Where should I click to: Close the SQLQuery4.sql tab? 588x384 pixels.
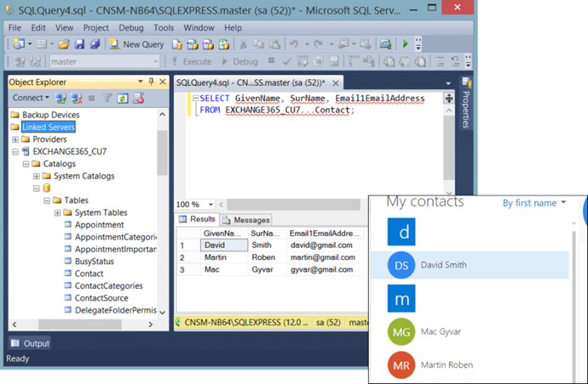tap(336, 83)
